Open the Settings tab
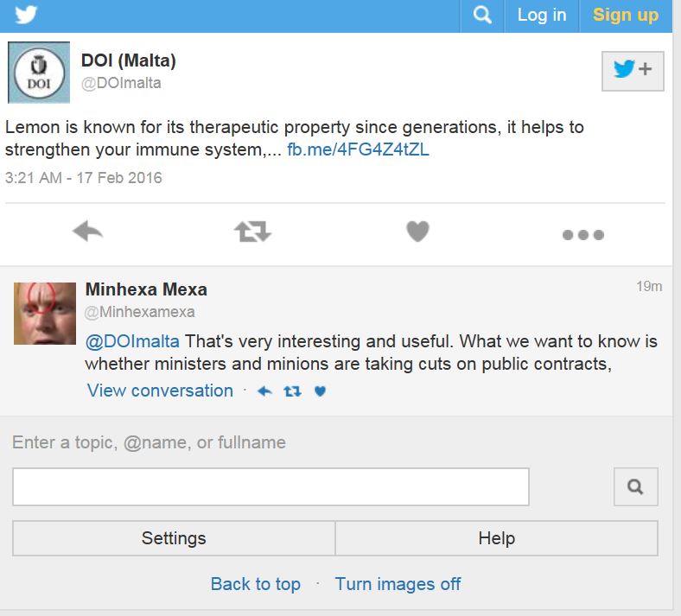Screen dimensions: 681x616 point(174,538)
